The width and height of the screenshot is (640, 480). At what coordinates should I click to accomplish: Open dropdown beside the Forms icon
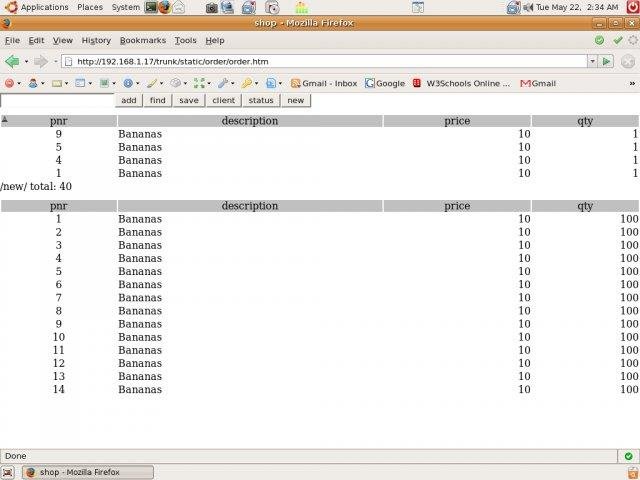[x=90, y=83]
